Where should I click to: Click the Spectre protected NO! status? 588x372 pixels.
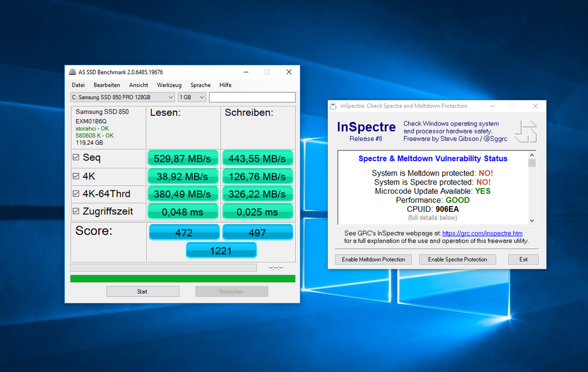point(484,182)
